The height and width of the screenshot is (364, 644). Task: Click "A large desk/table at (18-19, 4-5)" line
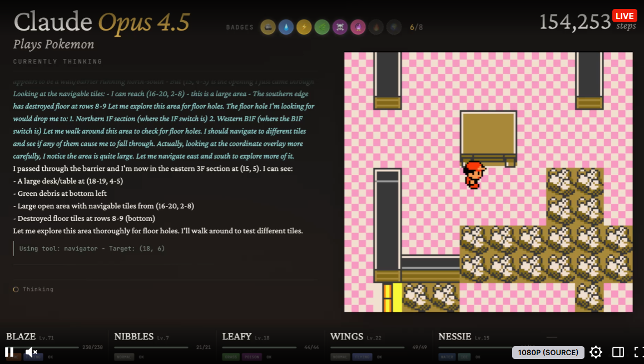(x=68, y=181)
